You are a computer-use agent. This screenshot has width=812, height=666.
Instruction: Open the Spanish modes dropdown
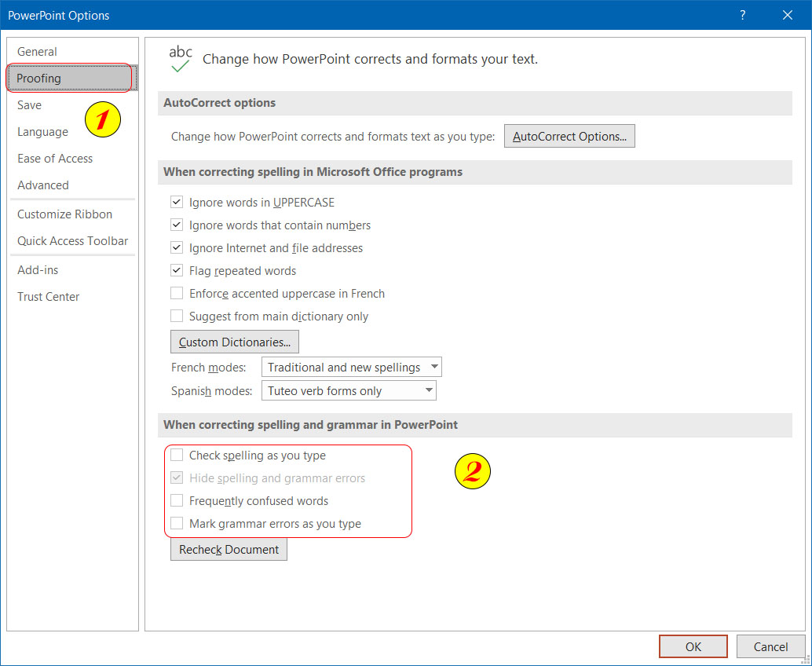(428, 391)
